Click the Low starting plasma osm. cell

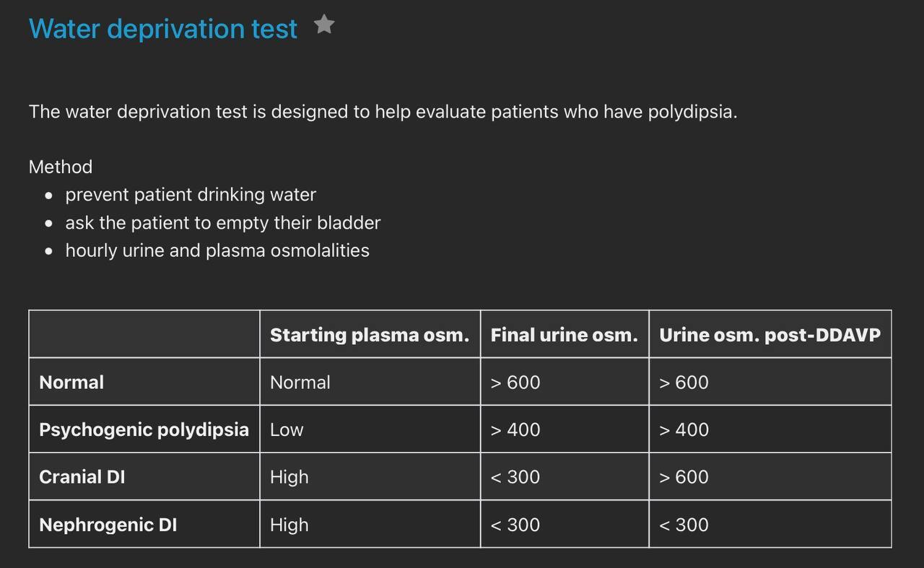tap(370, 429)
